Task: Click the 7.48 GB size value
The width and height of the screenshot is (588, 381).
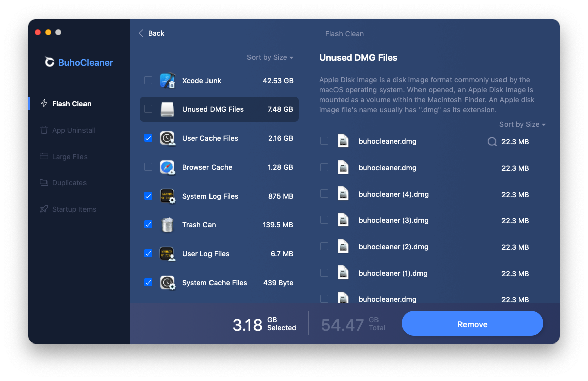Action: tap(280, 109)
